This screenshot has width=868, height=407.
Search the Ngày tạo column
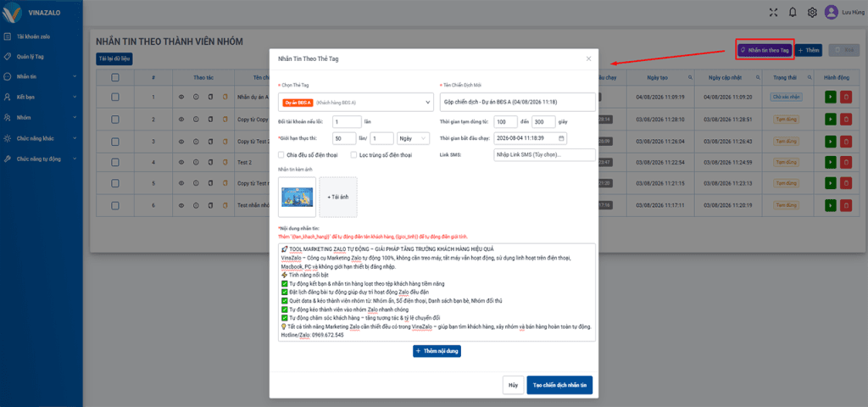coord(690,77)
